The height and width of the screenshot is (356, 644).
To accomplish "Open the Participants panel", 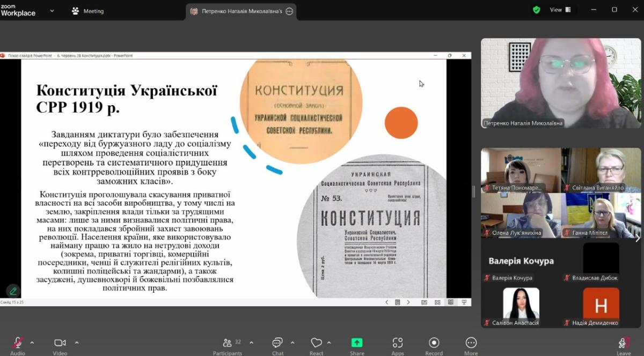I will (x=228, y=343).
